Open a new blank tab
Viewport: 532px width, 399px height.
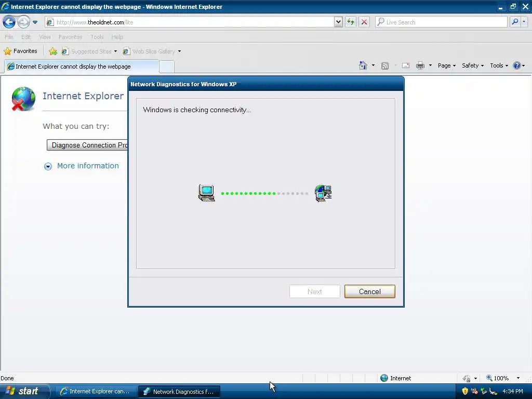[167, 67]
